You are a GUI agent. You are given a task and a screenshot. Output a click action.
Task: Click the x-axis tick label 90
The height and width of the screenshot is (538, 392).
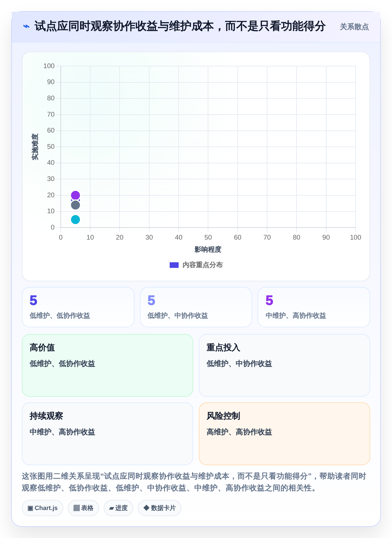coord(326,237)
